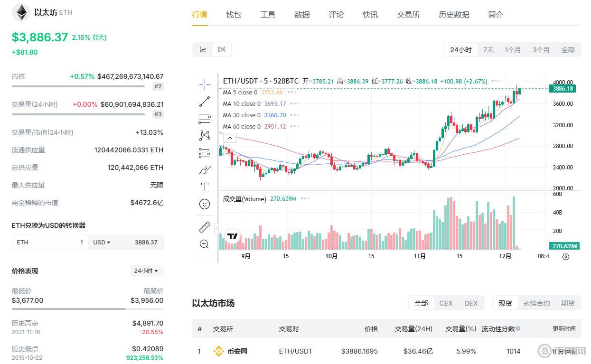Select the crosshair cursor tool
591x364 pixels.
tap(205, 84)
